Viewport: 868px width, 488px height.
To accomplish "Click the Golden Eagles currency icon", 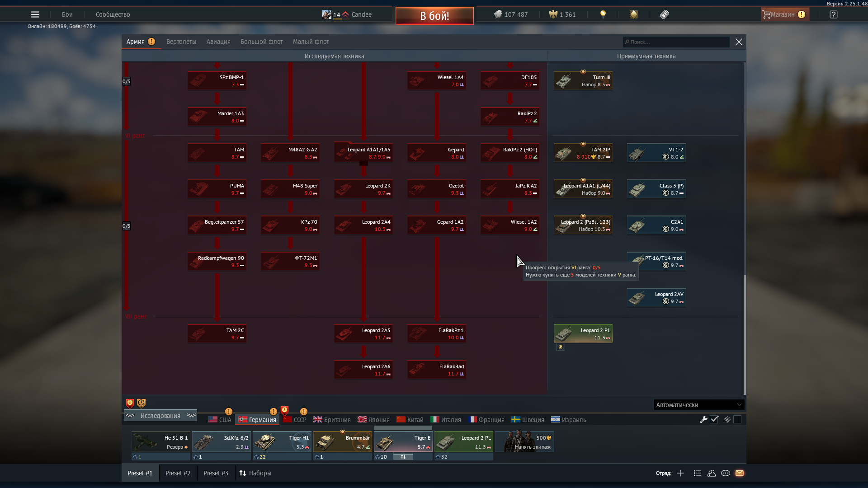I will 553,14.
